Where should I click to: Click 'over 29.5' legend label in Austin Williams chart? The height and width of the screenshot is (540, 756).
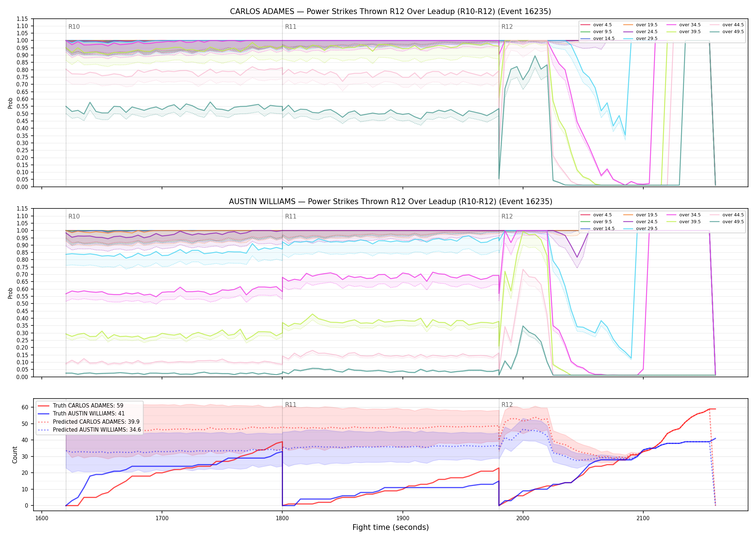(x=647, y=229)
